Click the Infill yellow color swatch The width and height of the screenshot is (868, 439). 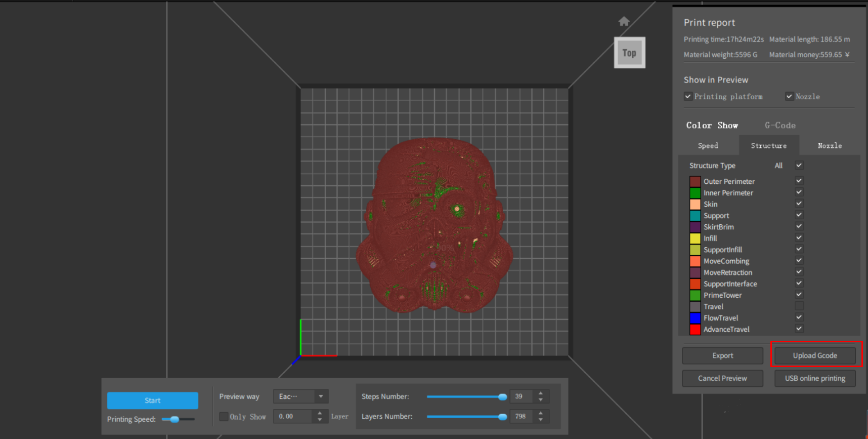tap(695, 238)
